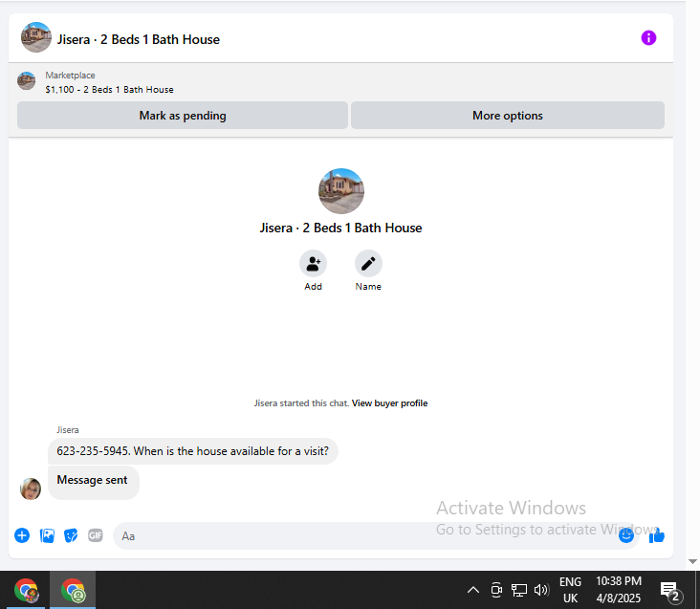Image resolution: width=700 pixels, height=609 pixels.
Task: Click the Jisera phone number message bubble
Action: point(193,451)
